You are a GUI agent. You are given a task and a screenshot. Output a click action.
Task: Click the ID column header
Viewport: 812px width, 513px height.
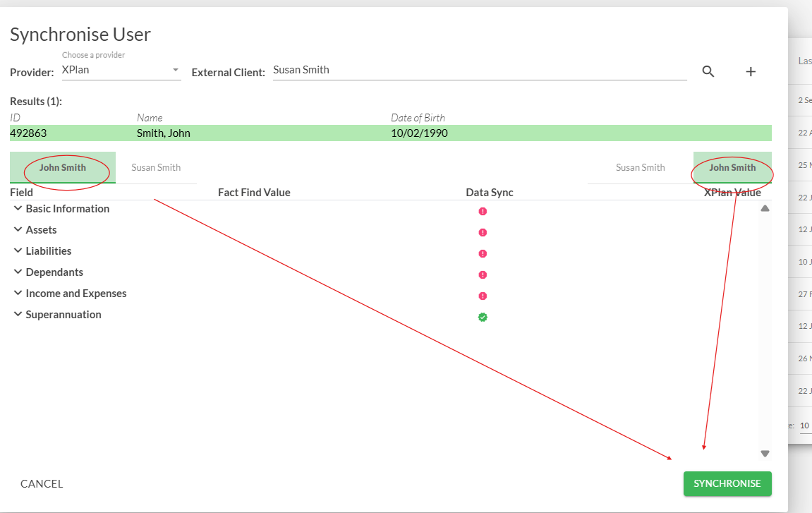coord(15,118)
